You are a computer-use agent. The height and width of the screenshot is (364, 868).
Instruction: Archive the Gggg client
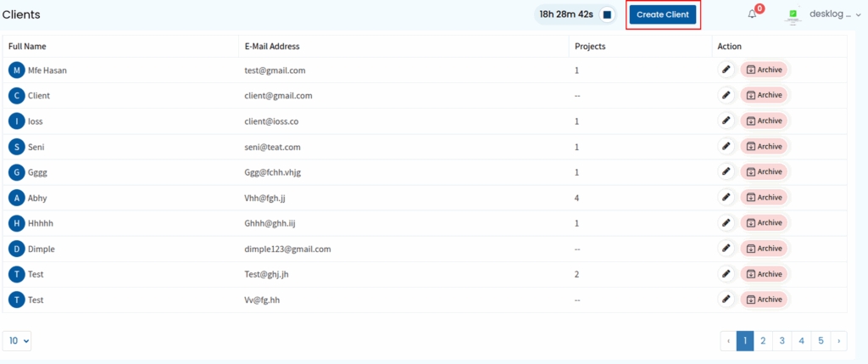765,172
